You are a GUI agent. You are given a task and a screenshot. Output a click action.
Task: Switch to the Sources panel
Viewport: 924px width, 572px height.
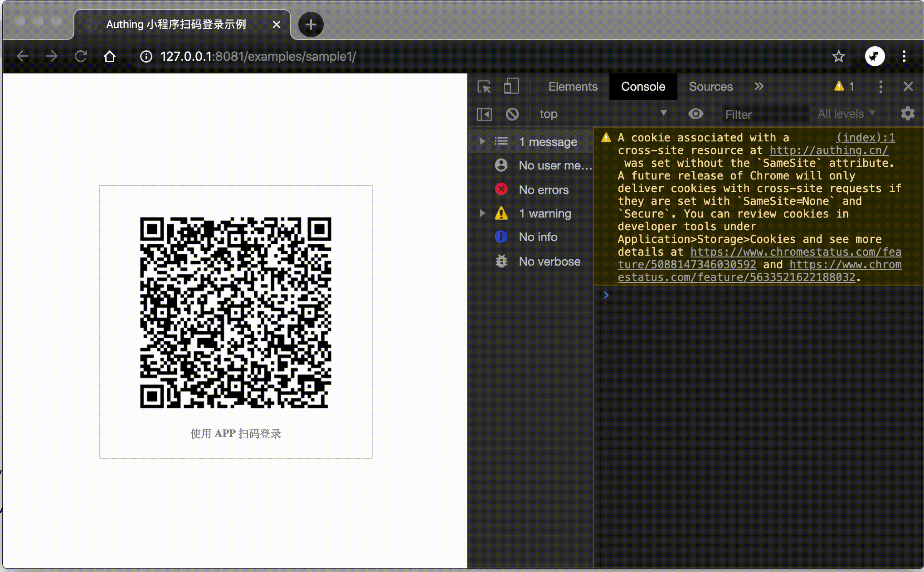710,87
